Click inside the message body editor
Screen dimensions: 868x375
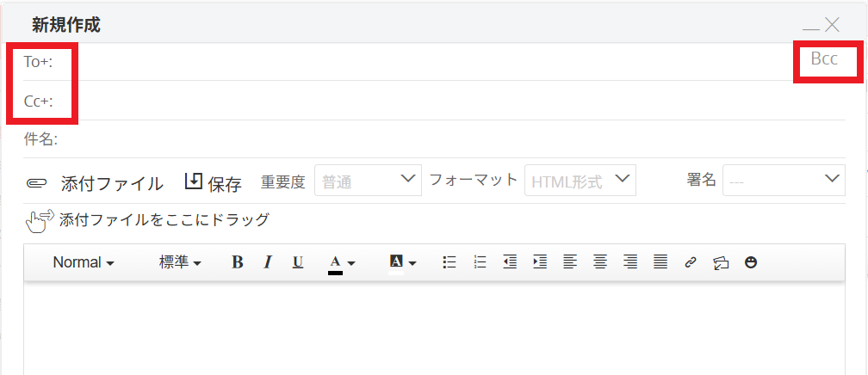(434, 329)
